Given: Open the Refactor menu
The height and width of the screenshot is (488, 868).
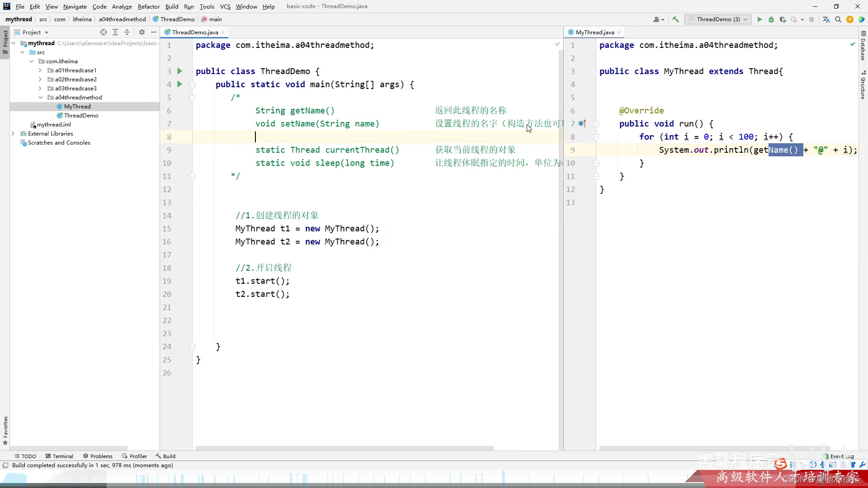Looking at the screenshot, I should 149,6.
